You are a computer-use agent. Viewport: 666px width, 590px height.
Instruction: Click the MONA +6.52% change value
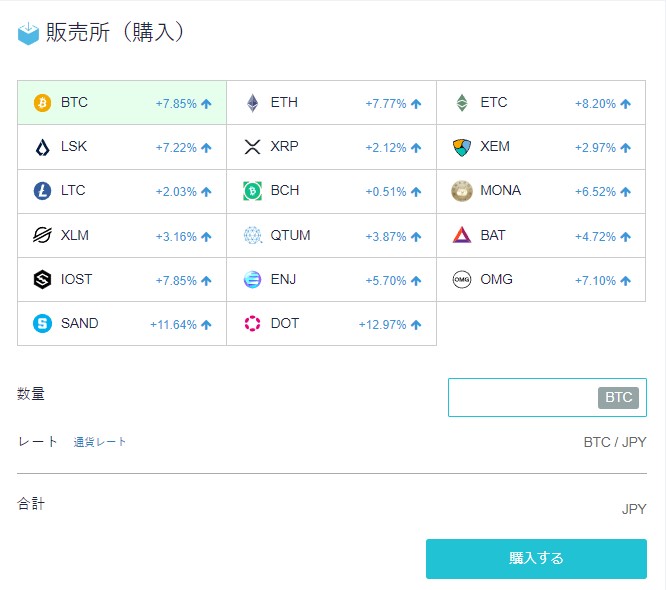click(x=595, y=192)
